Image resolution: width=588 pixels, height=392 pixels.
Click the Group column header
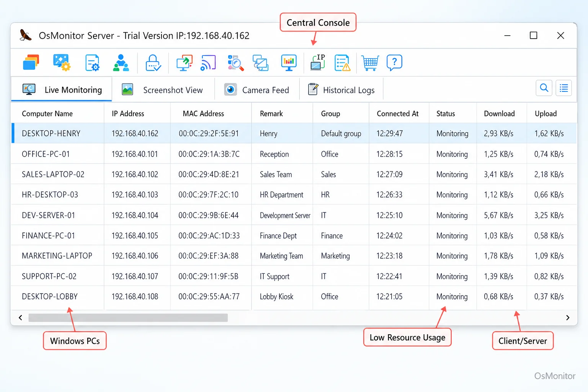pyautogui.click(x=330, y=114)
